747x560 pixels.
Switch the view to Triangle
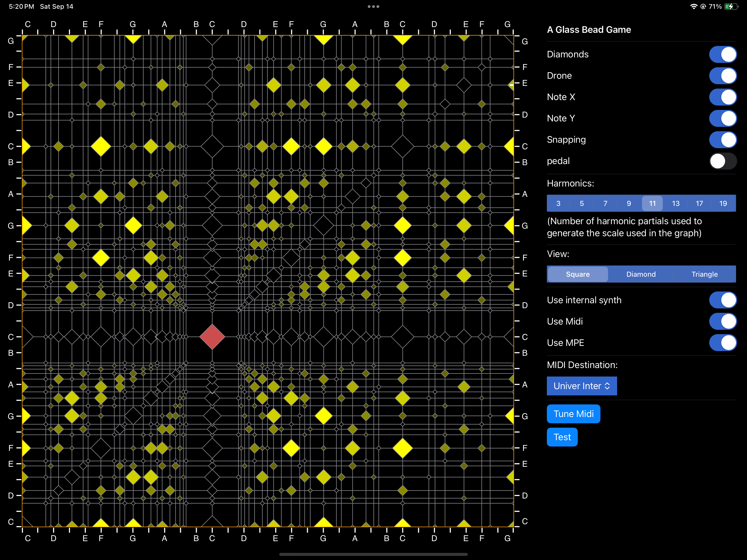click(704, 274)
